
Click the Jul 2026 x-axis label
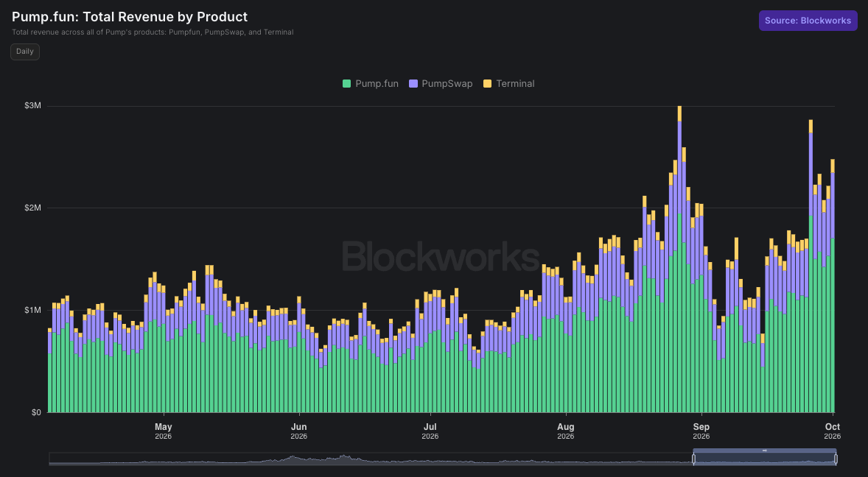(x=430, y=431)
